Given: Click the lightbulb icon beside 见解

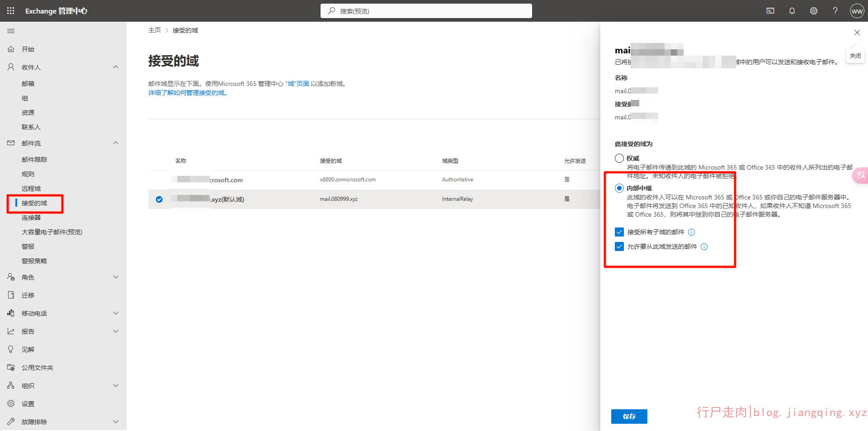Looking at the screenshot, I should (11, 350).
